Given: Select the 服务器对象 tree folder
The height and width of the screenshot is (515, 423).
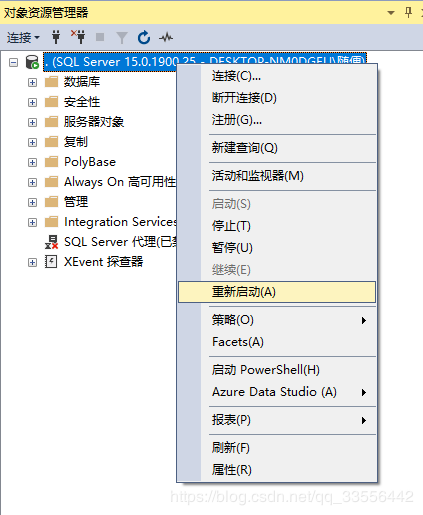Looking at the screenshot, I should (x=94, y=122).
